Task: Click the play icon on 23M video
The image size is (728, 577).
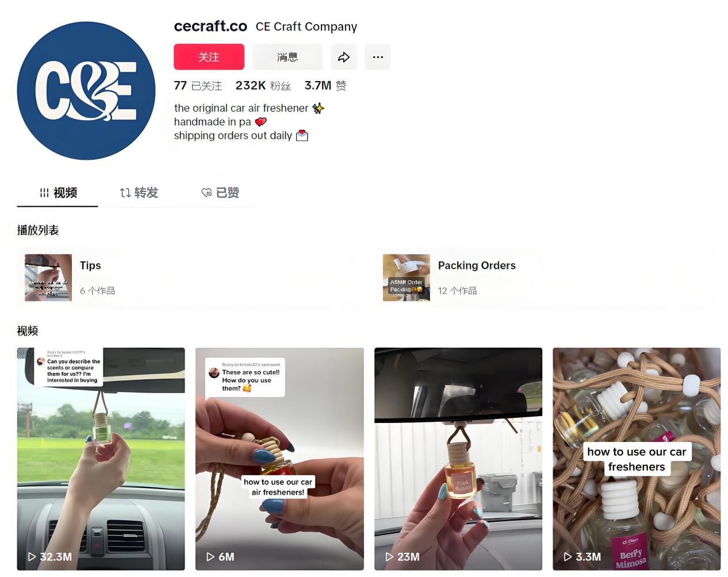Action: pyautogui.click(x=389, y=557)
